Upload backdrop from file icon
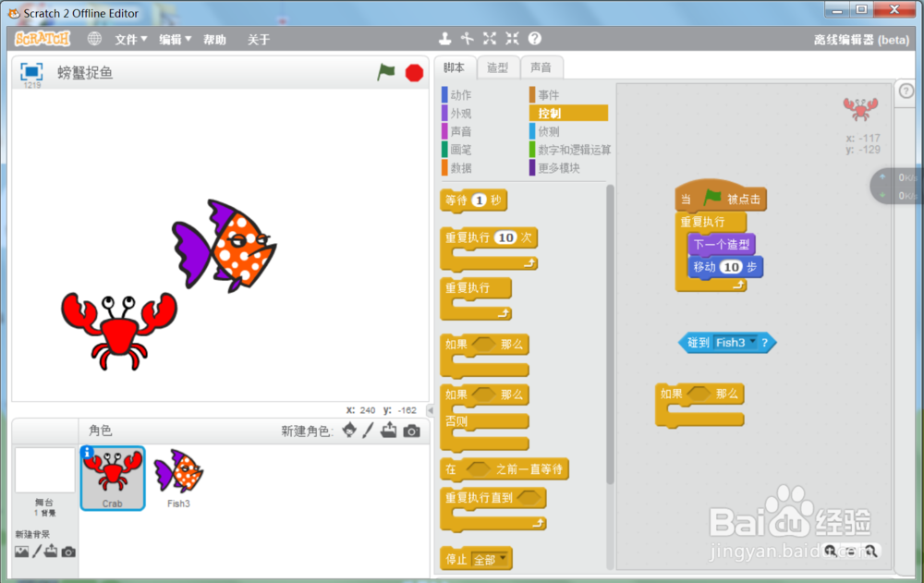Image resolution: width=924 pixels, height=583 pixels. pos(51,552)
